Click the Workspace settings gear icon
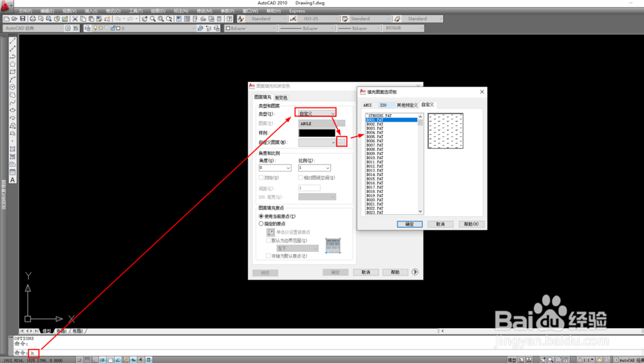The image size is (644, 363). click(x=68, y=28)
